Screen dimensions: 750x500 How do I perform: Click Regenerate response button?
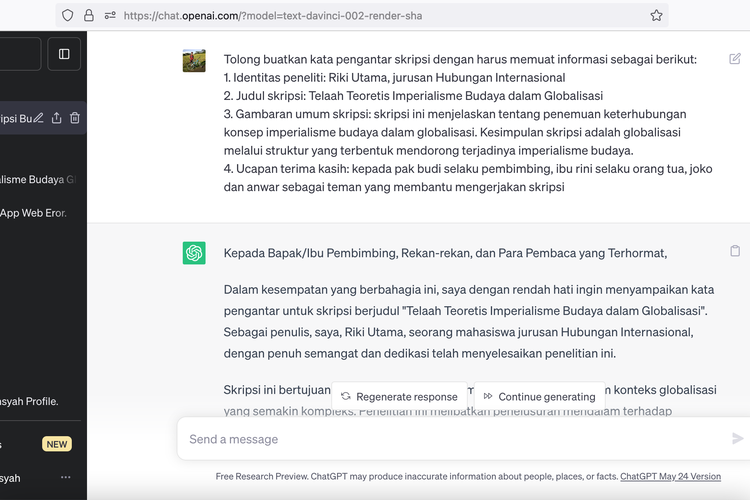click(398, 396)
